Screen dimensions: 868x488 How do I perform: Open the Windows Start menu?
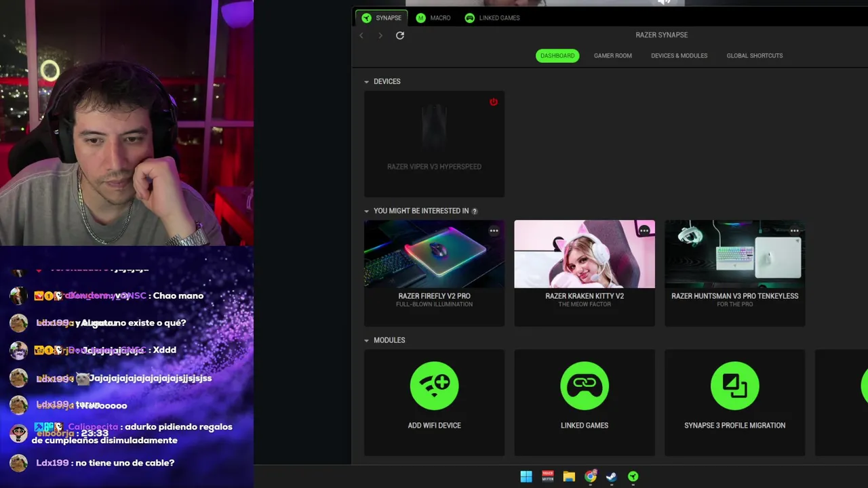point(526,476)
